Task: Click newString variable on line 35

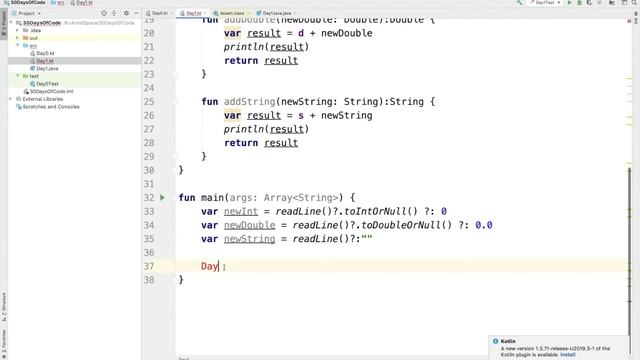Action: 249,239
